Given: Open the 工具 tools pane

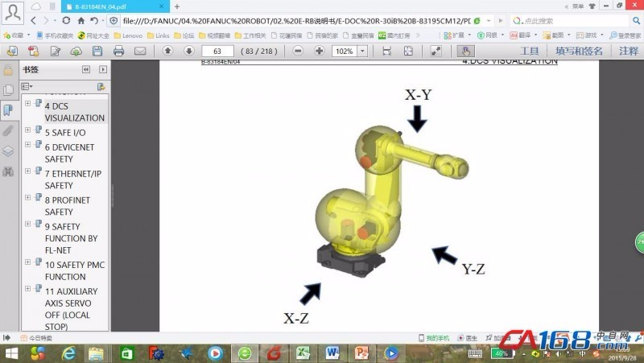Looking at the screenshot, I should tap(530, 51).
